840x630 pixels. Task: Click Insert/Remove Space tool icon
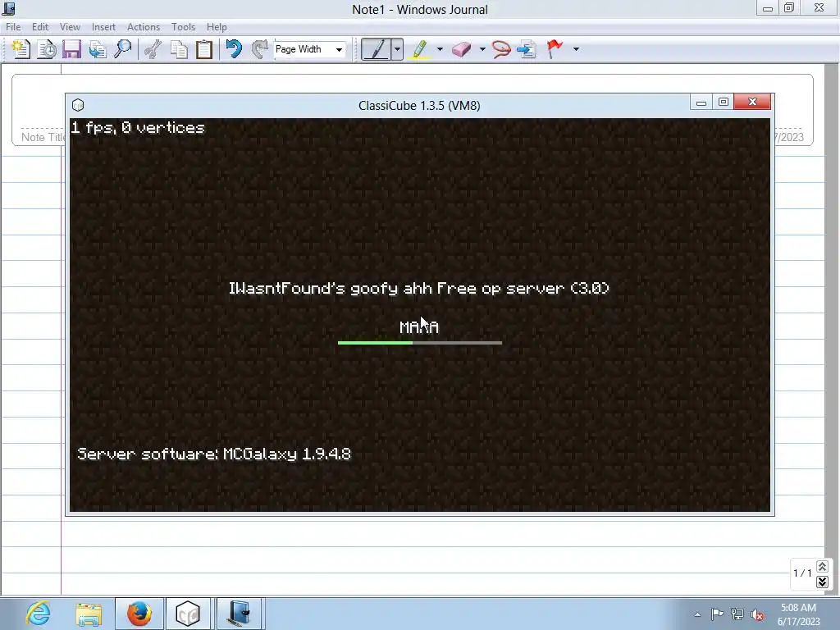tap(527, 49)
